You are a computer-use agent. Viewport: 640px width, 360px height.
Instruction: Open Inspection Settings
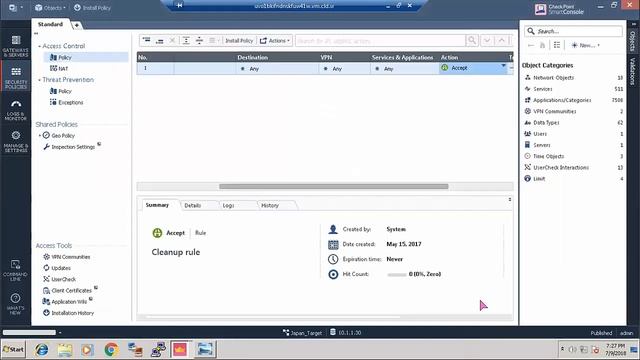point(72,147)
